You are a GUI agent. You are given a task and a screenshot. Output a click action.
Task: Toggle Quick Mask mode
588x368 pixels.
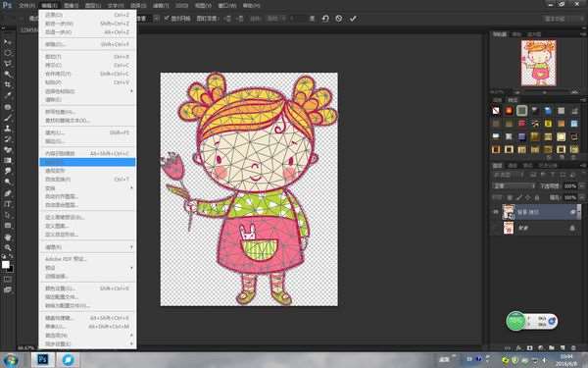[8, 280]
